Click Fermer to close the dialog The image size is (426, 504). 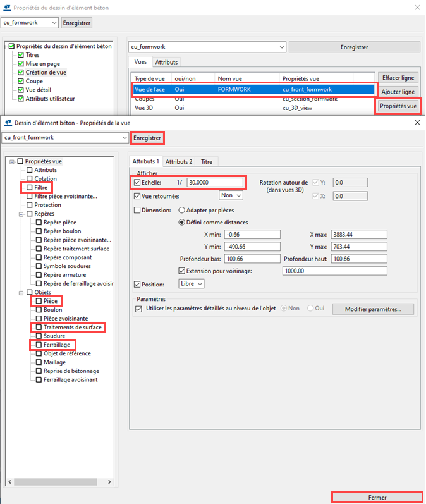[377, 497]
